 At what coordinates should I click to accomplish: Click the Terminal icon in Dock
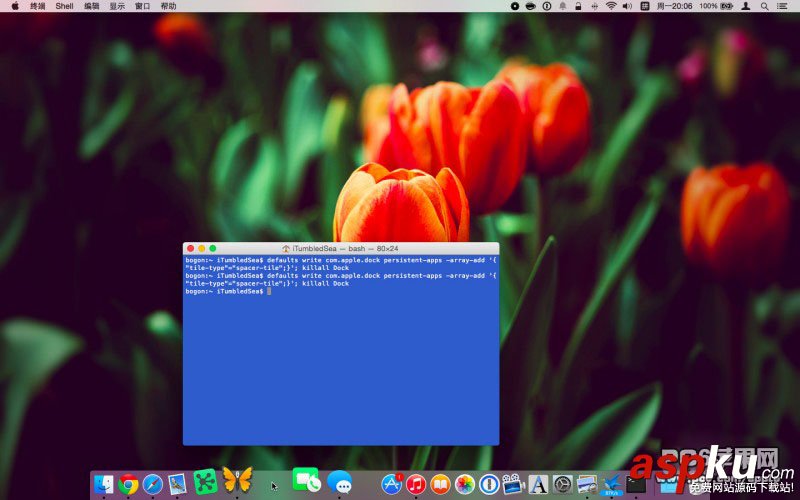[x=636, y=484]
